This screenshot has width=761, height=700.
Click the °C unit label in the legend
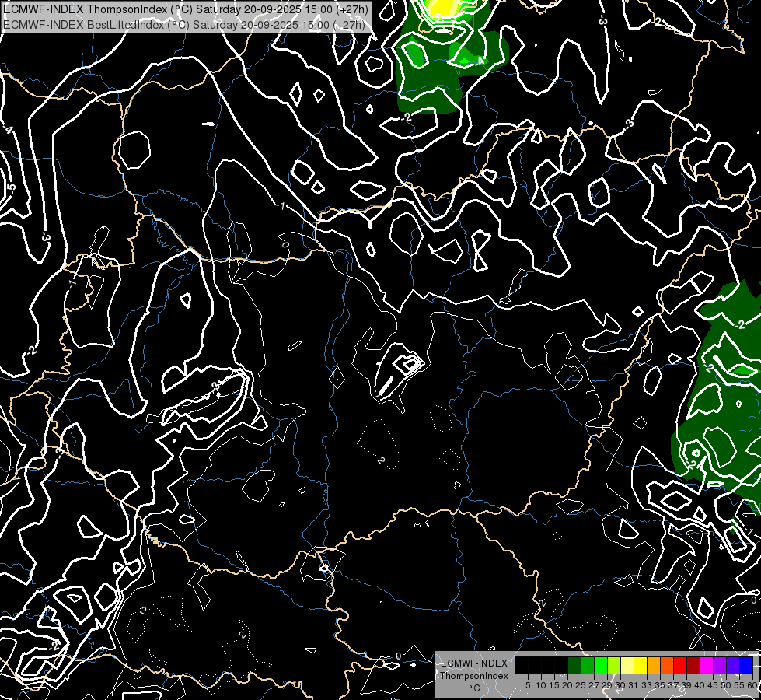[x=474, y=688]
